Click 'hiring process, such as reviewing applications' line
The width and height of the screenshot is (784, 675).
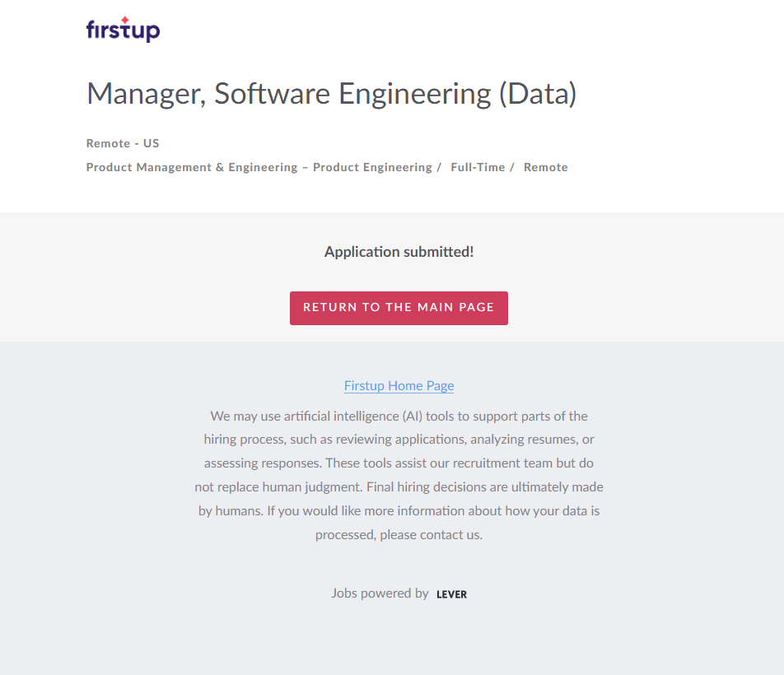coord(399,440)
